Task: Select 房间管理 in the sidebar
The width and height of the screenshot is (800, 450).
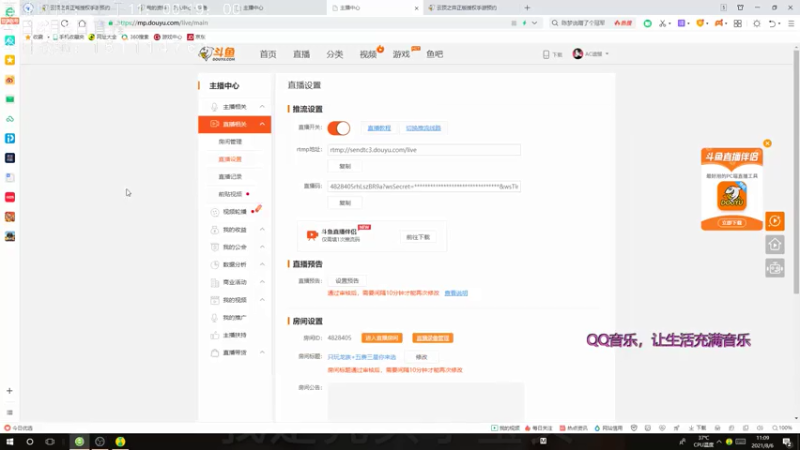Action: [x=230, y=141]
